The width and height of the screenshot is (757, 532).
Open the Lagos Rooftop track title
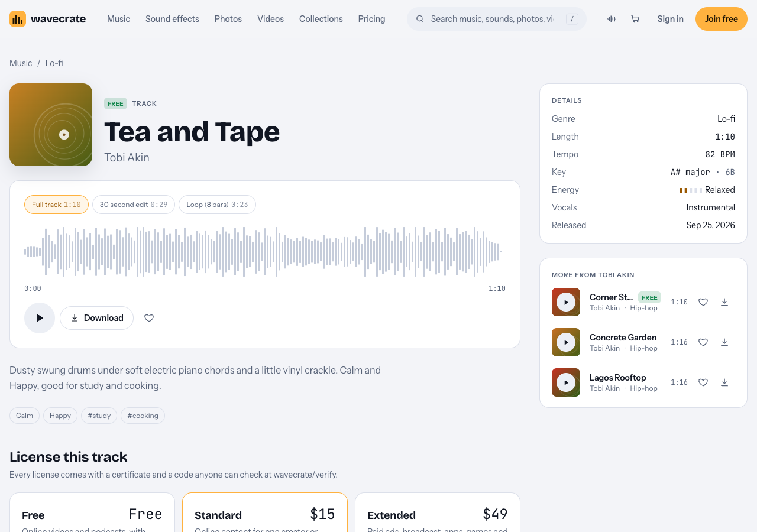tap(617, 378)
